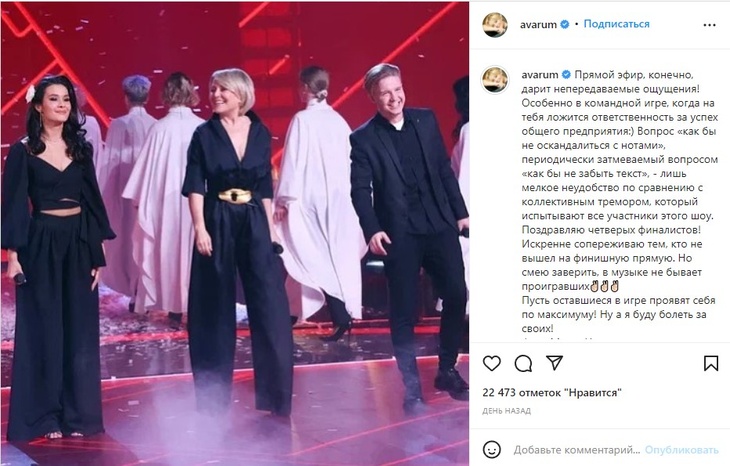This screenshot has width=730, height=466.
Task: Share the post with the paper plane icon
Action: (x=554, y=363)
